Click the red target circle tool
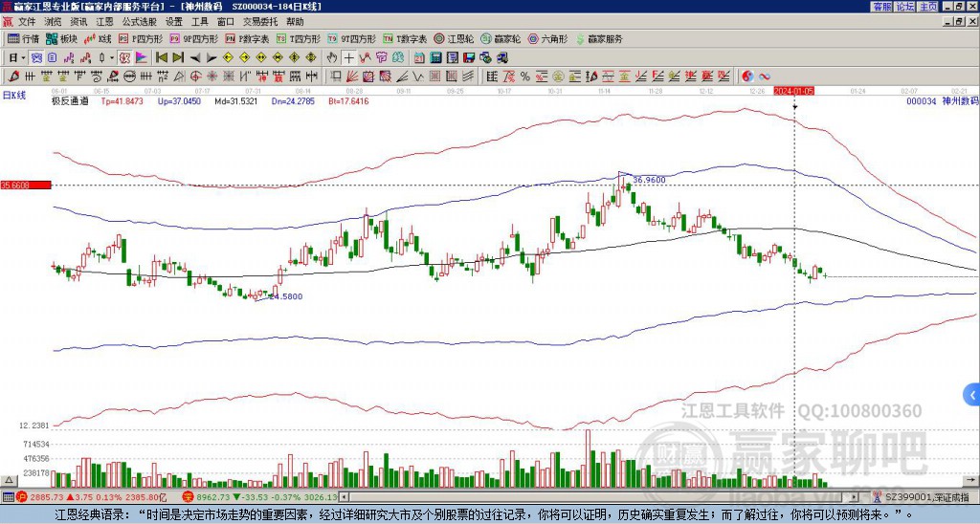The image size is (980, 524). click(195, 76)
